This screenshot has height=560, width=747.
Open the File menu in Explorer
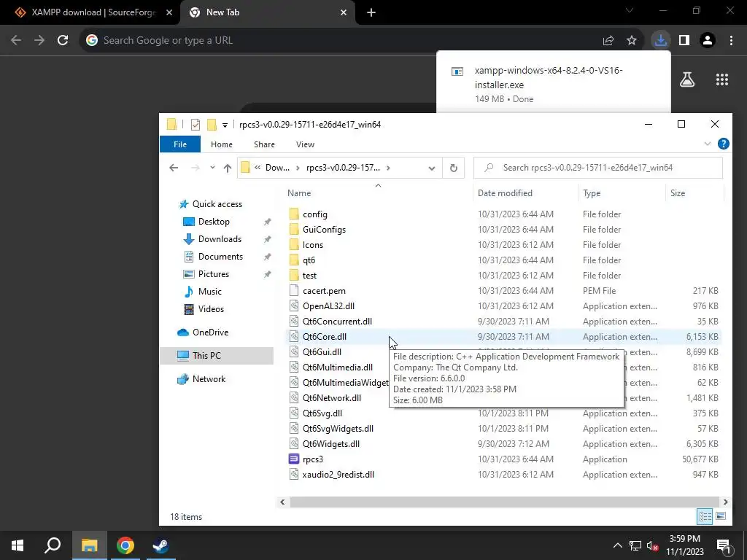[x=180, y=144]
